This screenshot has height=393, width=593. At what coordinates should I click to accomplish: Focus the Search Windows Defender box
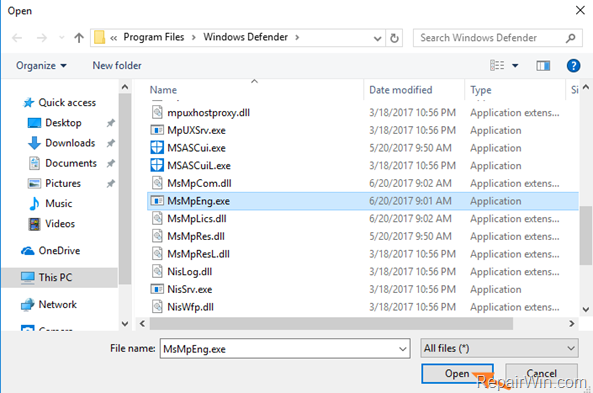click(497, 38)
